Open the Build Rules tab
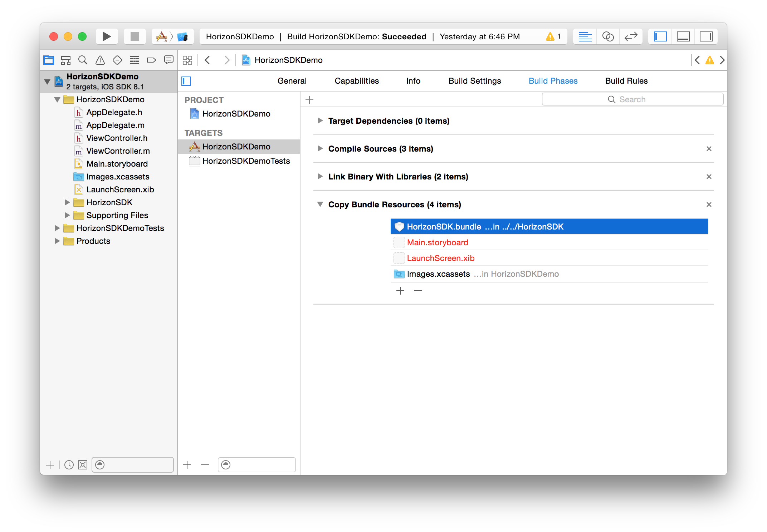 click(626, 81)
